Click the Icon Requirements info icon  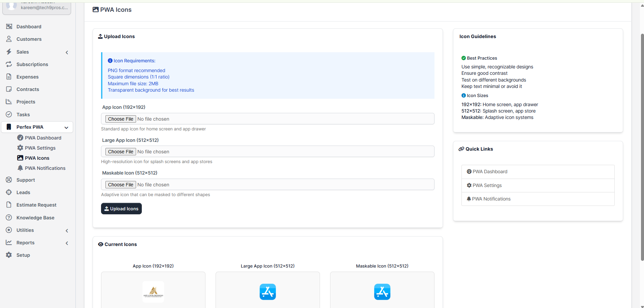coord(110,61)
